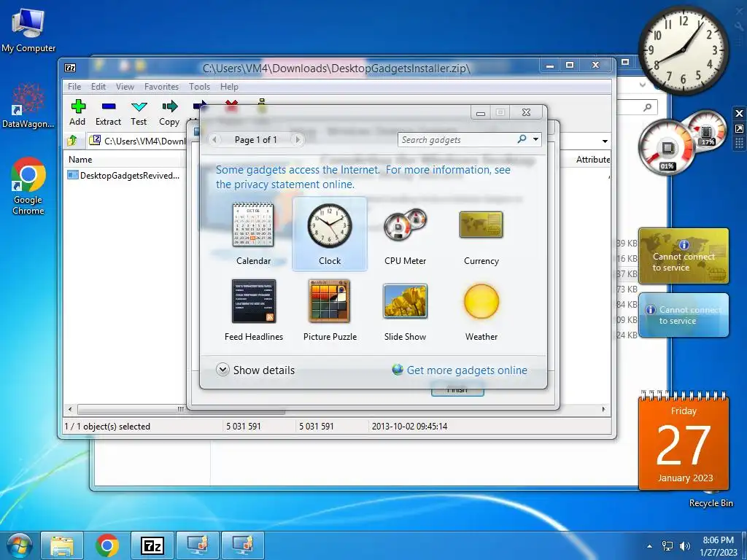Open the Favorites menu in 7-Zip
This screenshot has width=747, height=560.
pos(161,87)
